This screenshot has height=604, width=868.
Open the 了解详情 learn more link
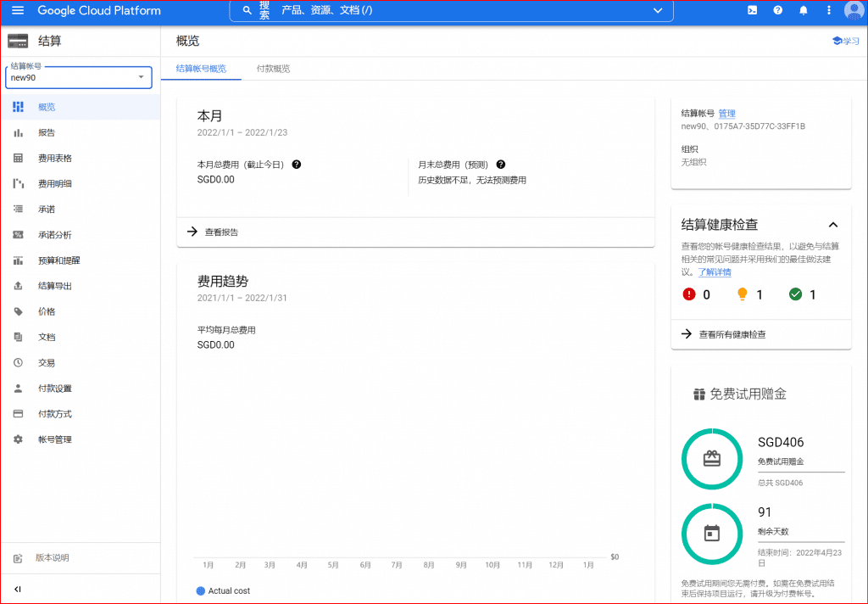point(715,271)
